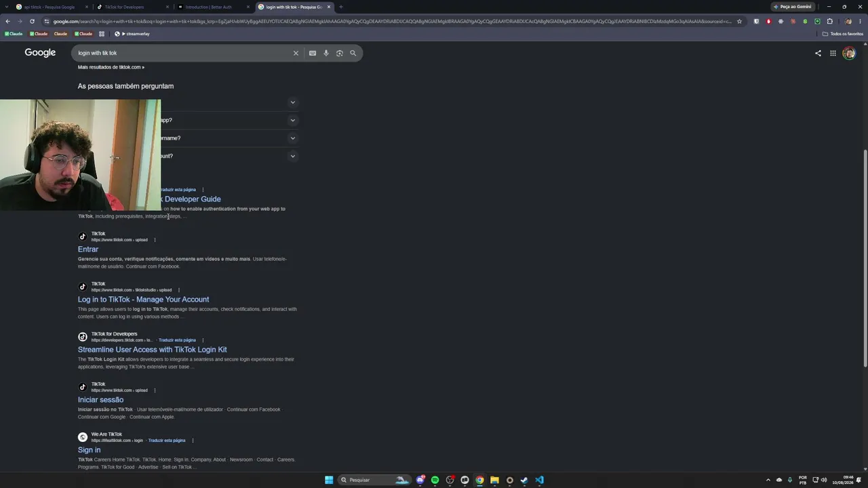This screenshot has width=868, height=488.
Task: Focus the Google search input field
Action: (x=183, y=53)
